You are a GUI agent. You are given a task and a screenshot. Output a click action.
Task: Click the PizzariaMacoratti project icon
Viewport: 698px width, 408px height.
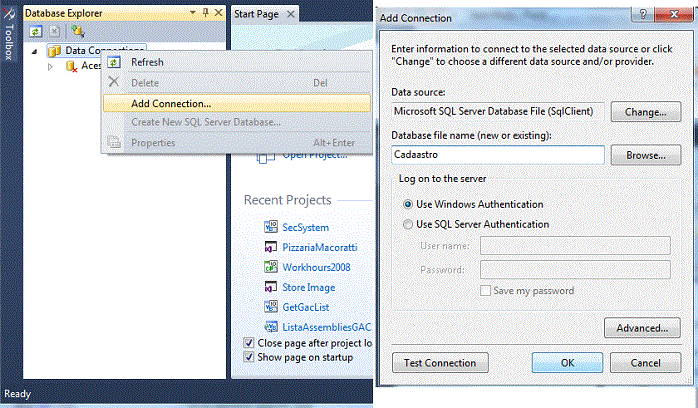tap(271, 247)
